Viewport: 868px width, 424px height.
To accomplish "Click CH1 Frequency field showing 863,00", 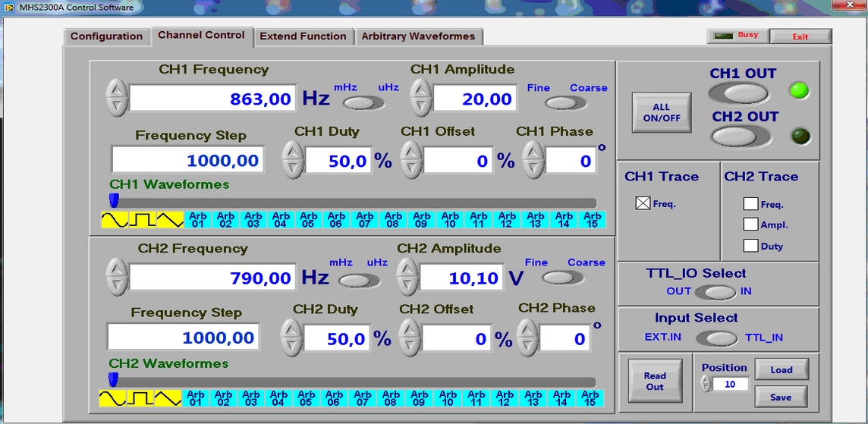I will pyautogui.click(x=214, y=99).
